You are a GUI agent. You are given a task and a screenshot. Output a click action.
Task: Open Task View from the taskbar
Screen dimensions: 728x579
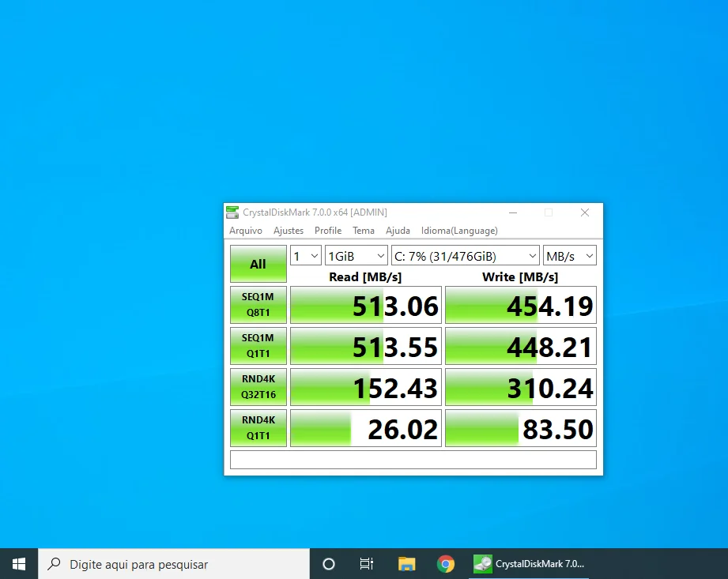(x=367, y=564)
